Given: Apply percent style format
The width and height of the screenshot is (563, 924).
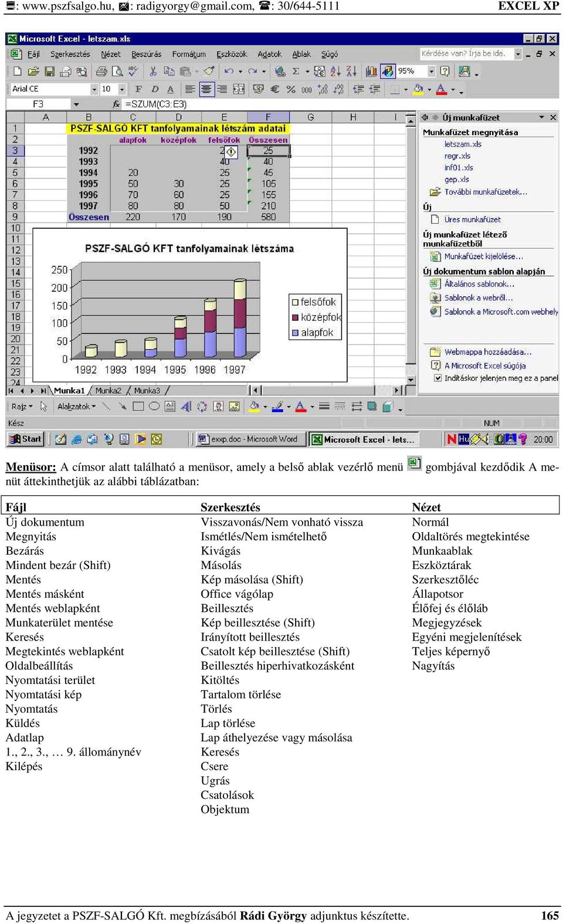Looking at the screenshot, I should [290, 89].
